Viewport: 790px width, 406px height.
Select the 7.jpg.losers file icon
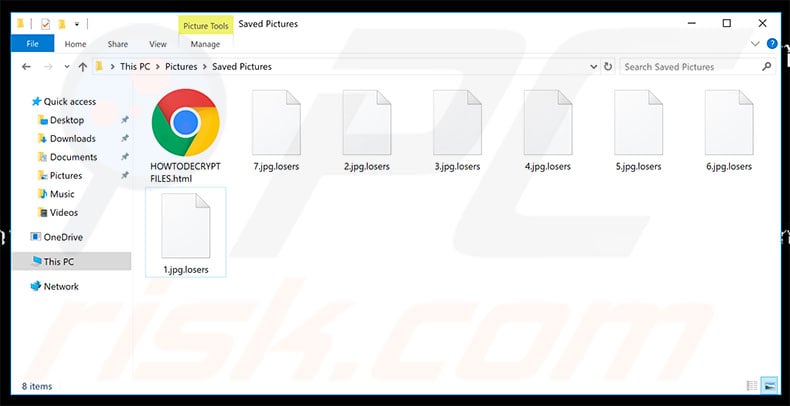276,122
